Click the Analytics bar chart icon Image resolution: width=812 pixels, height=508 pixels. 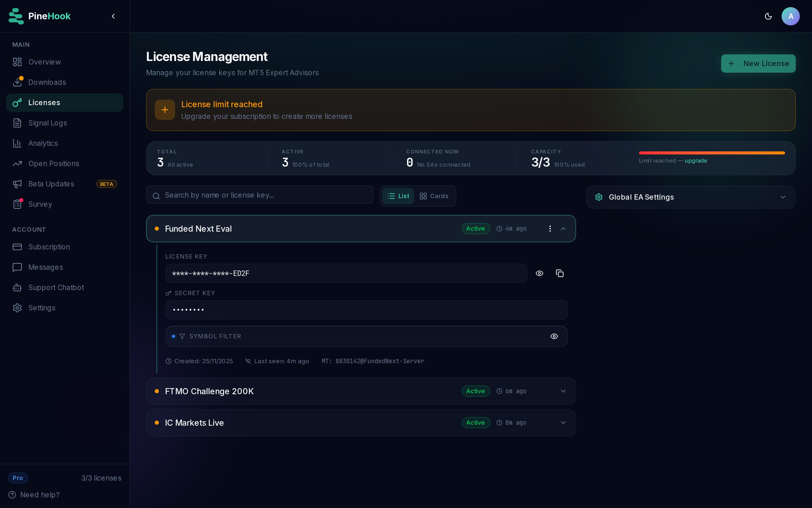17,144
